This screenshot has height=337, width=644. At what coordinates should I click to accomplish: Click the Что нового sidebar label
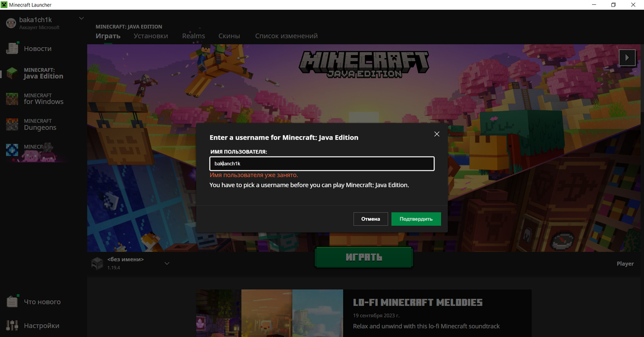pyautogui.click(x=42, y=302)
